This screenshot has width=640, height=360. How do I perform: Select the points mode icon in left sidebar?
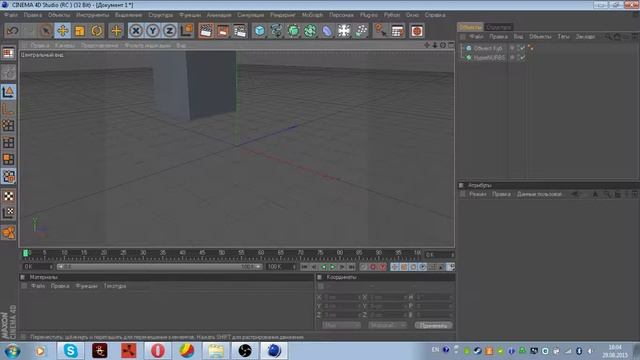pos(8,126)
